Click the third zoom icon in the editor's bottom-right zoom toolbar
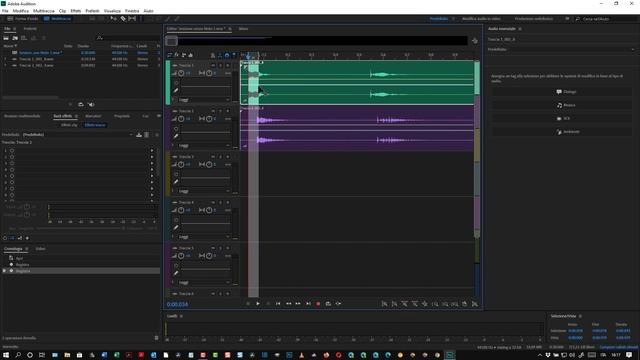The height and width of the screenshot is (360, 640). coord(404,304)
